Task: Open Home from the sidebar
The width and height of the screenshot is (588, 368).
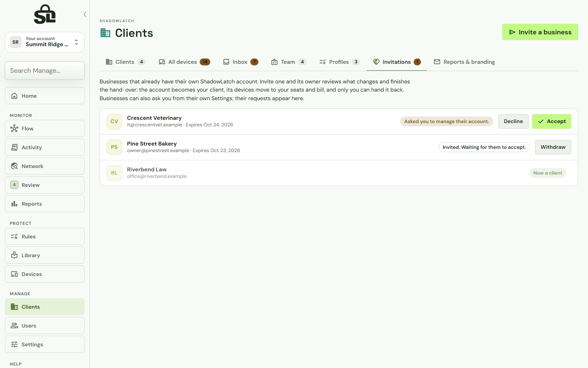Action: click(45, 96)
